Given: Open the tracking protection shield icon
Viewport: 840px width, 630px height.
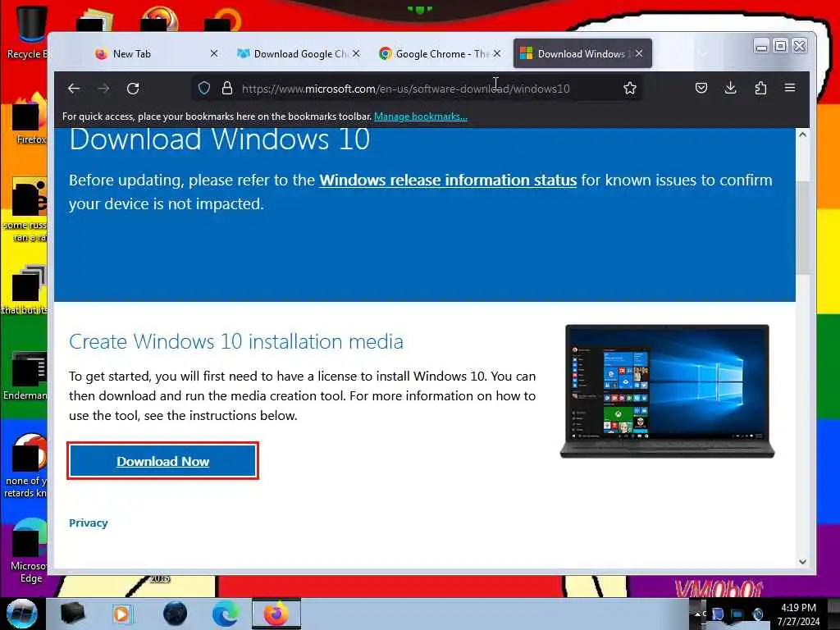Looking at the screenshot, I should (204, 88).
